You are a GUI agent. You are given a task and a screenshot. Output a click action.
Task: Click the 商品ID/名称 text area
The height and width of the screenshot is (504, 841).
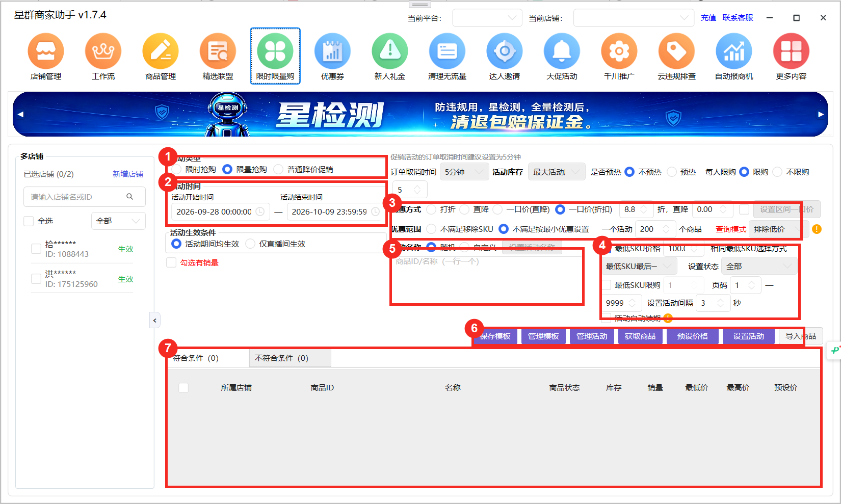tap(487, 279)
